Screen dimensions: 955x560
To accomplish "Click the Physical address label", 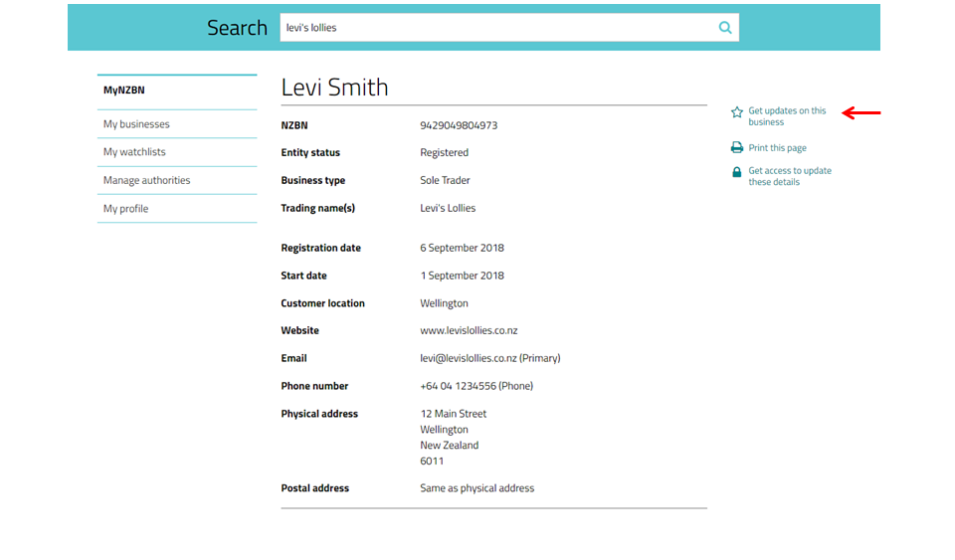I will point(319,414).
